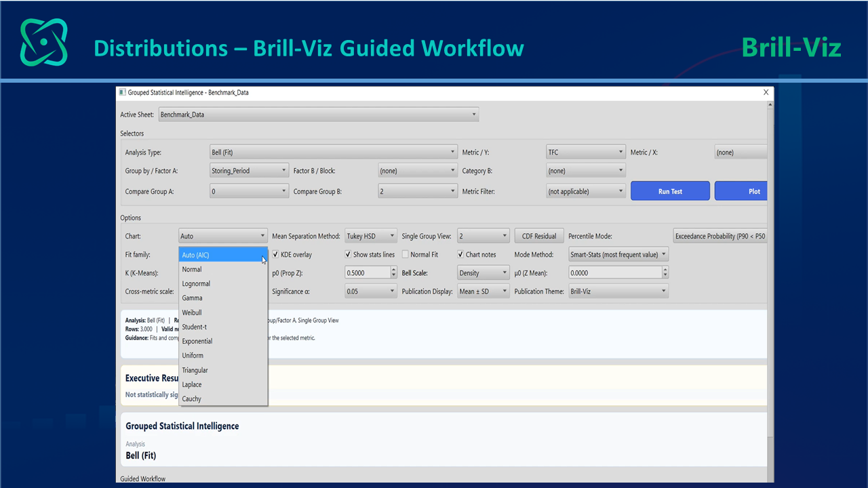Open the Mean Separation Method Tukey HSD dropdown
The width and height of the screenshot is (868, 488).
[371, 236]
